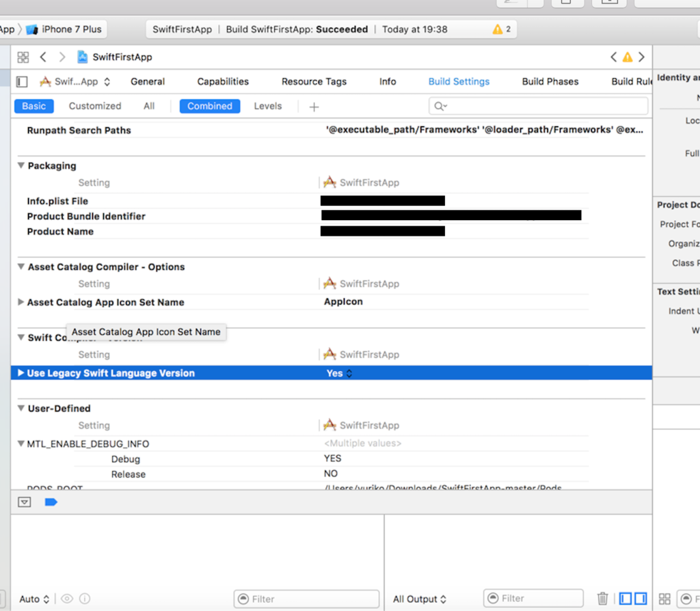Click the Quick Look eye icon

pyautogui.click(x=67, y=599)
